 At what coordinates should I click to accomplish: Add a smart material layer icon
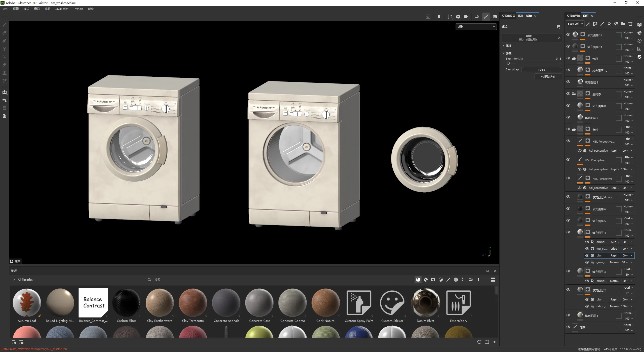616,24
